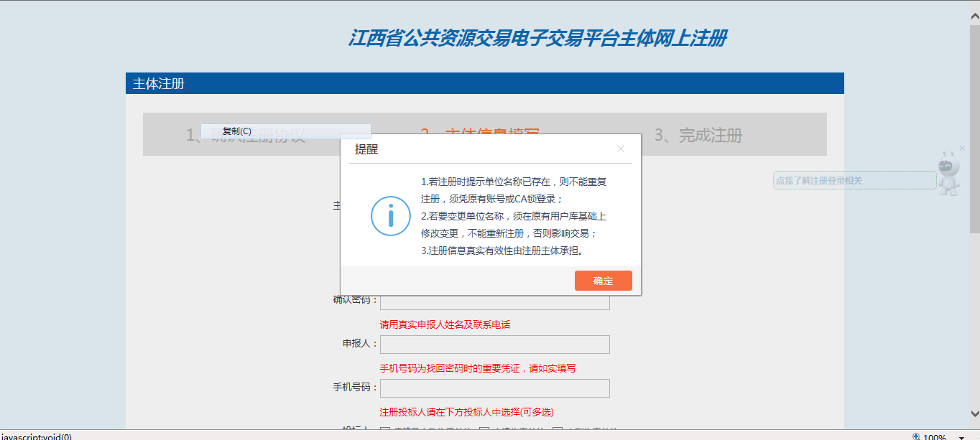Click the page title 江西省公共资源交易电子交易平台主体网上注册
This screenshot has height=440, width=980.
tap(537, 39)
